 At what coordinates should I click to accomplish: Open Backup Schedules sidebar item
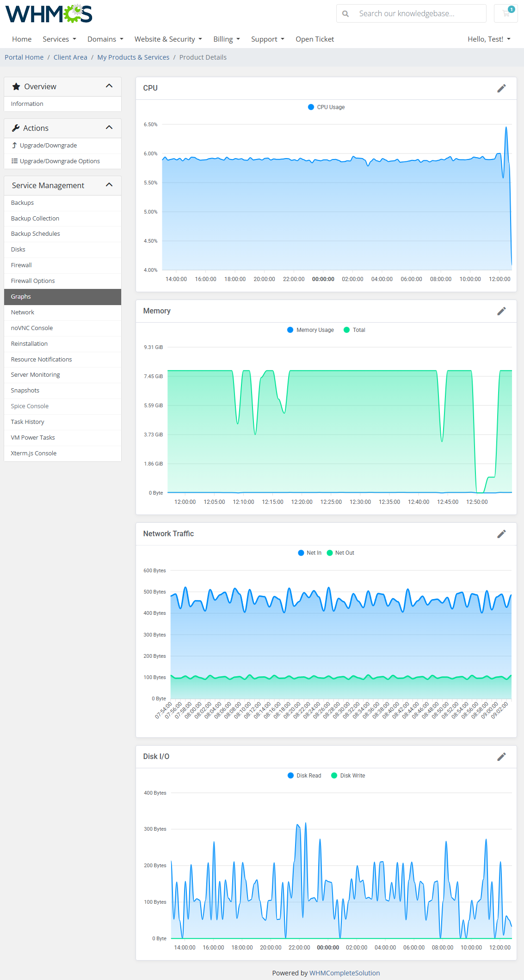coord(62,234)
